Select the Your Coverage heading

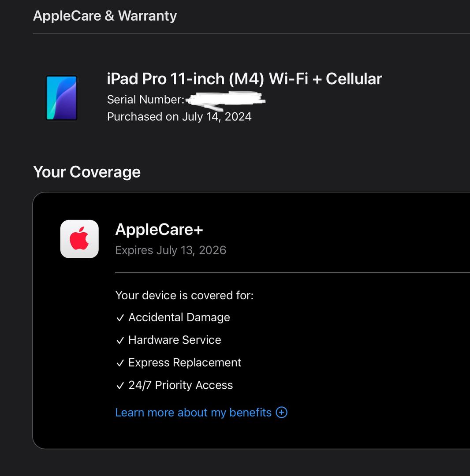[87, 172]
